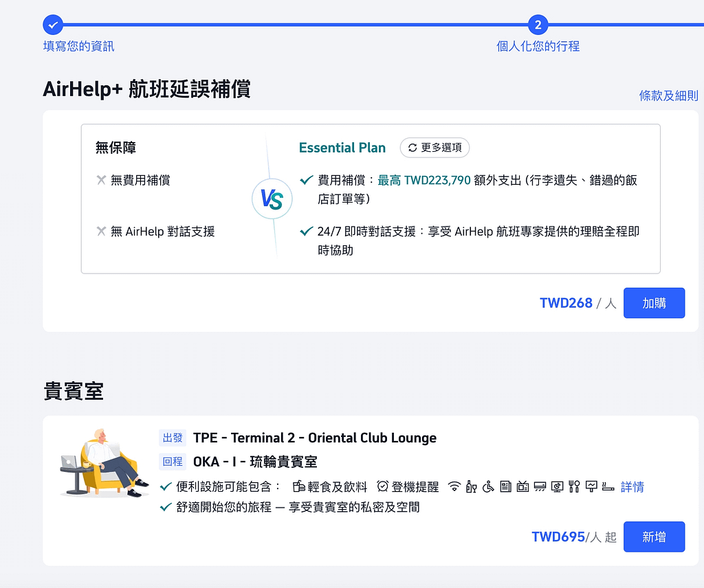Click the 貴賓室 section heading
The image size is (704, 588).
[74, 391]
